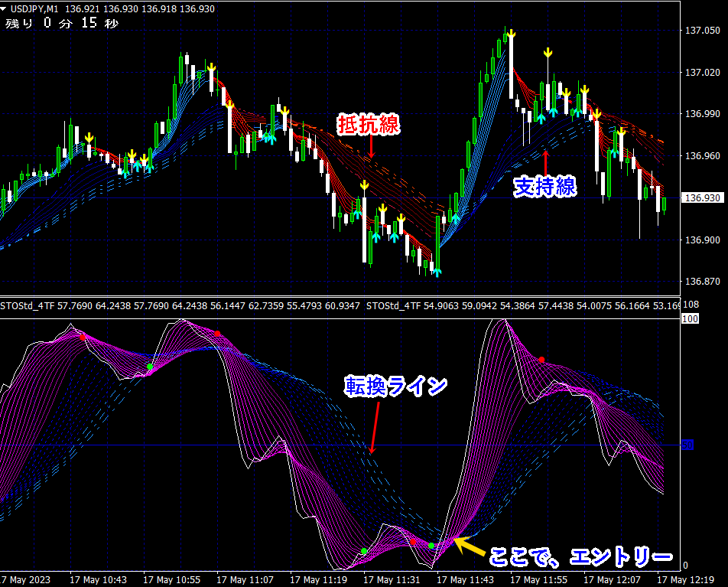Click the yellow down arrow above the highest candle
728x587 pixels.
tap(511, 34)
